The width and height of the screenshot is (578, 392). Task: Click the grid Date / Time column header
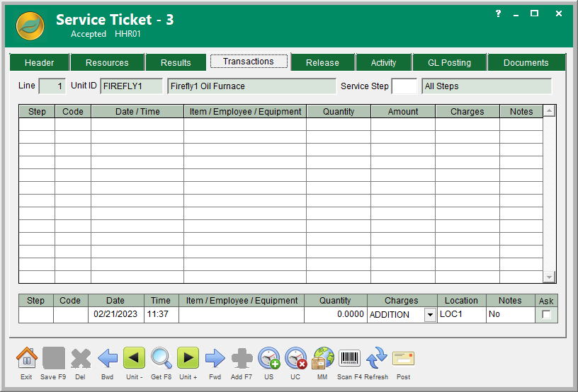pos(137,112)
